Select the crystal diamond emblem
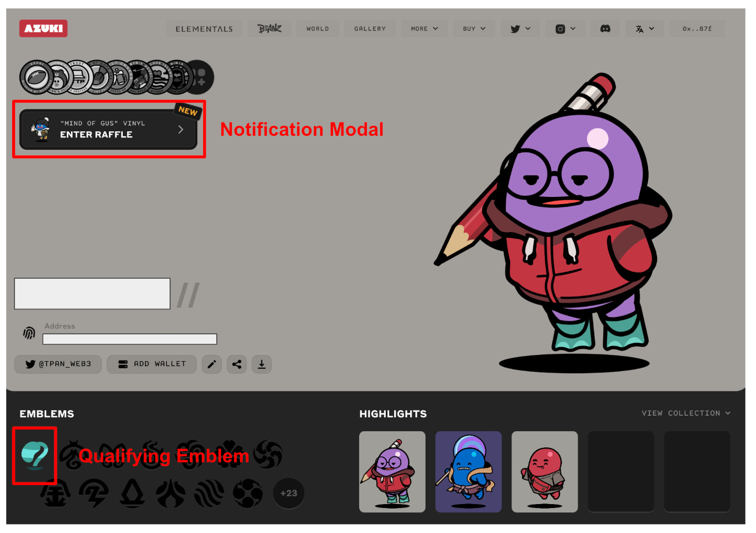The height and width of the screenshot is (533, 756). (132, 493)
